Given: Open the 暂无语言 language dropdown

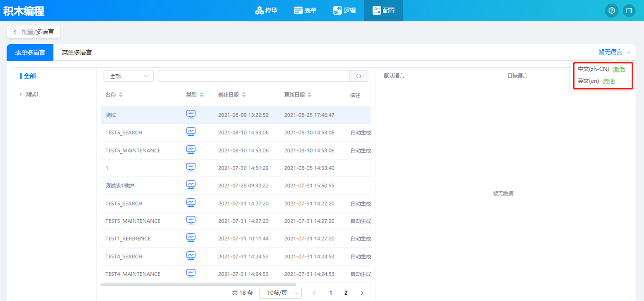Looking at the screenshot, I should [614, 52].
